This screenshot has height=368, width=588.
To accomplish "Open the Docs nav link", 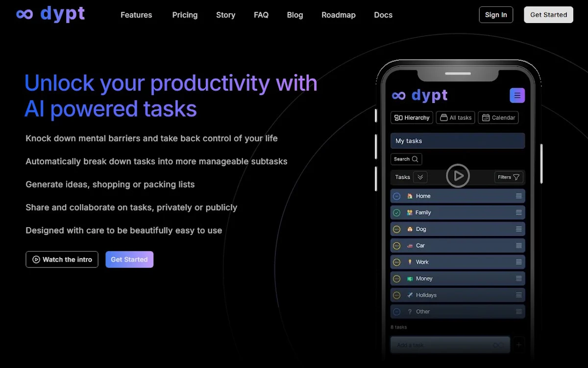I will coord(383,15).
